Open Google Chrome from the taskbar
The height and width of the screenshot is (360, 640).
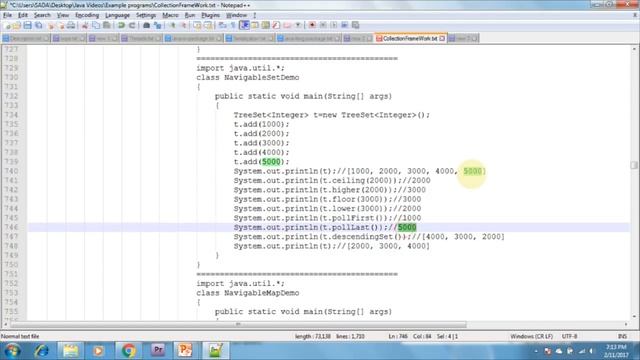tap(129, 351)
